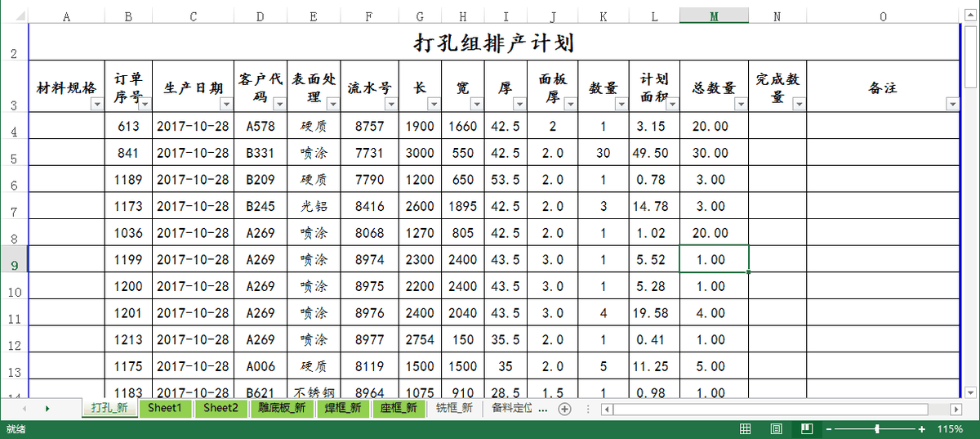Click vertical scrollbar down arrow
Viewport: 980px width, 439px height.
[x=971, y=392]
